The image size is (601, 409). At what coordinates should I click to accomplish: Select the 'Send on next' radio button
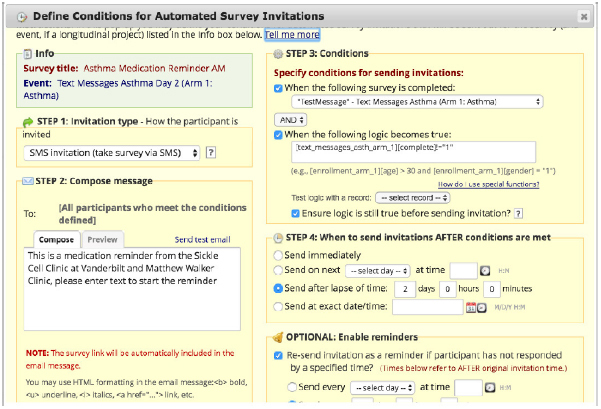pos(278,270)
